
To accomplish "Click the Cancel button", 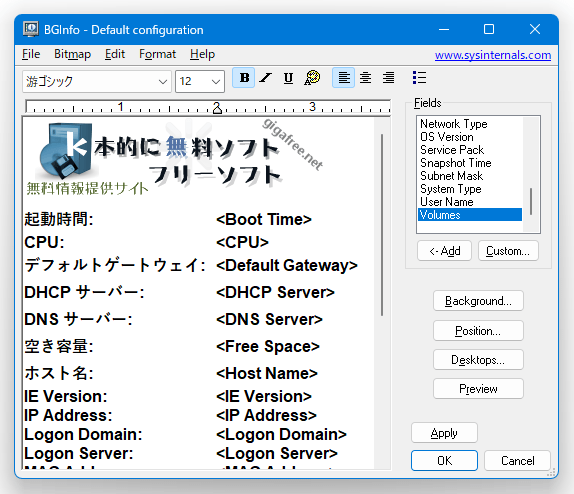I will [x=517, y=460].
